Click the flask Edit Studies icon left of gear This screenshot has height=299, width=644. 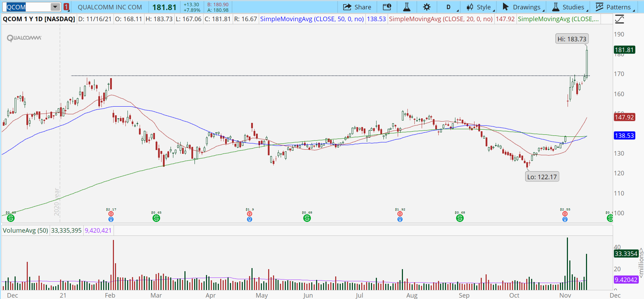tap(406, 7)
